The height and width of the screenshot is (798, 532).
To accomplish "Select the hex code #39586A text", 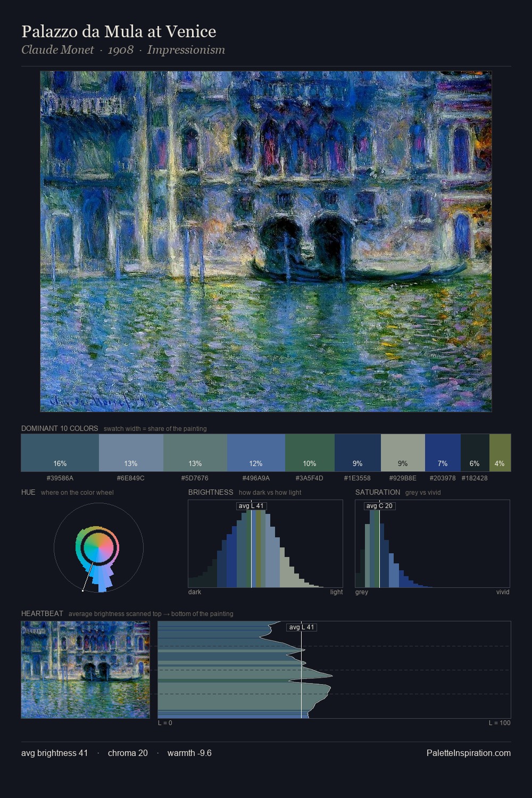I will pos(60,478).
